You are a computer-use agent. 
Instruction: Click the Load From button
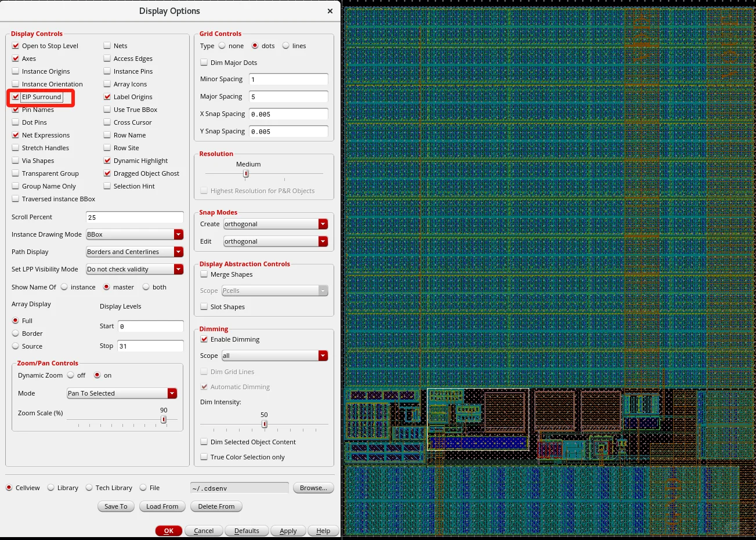click(x=162, y=506)
